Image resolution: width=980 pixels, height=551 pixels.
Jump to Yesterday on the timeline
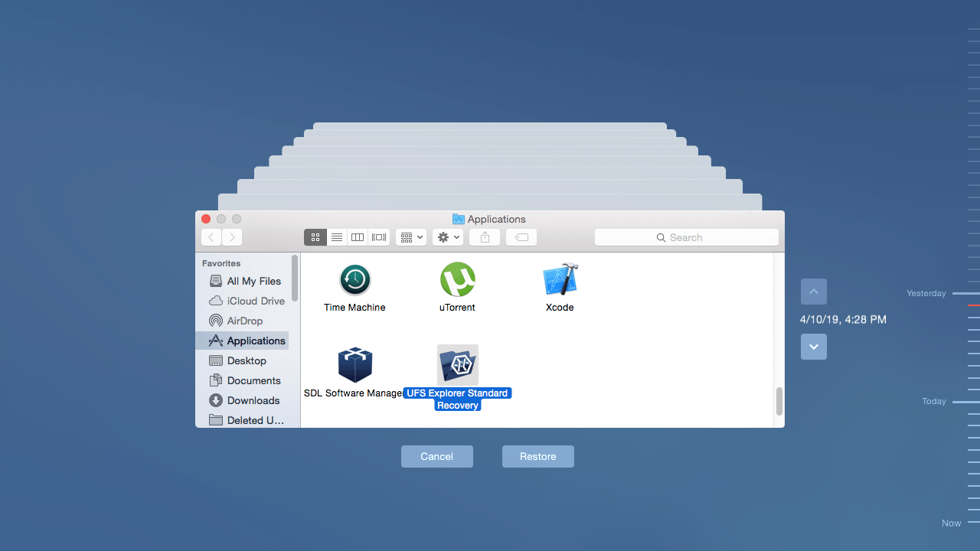click(926, 293)
